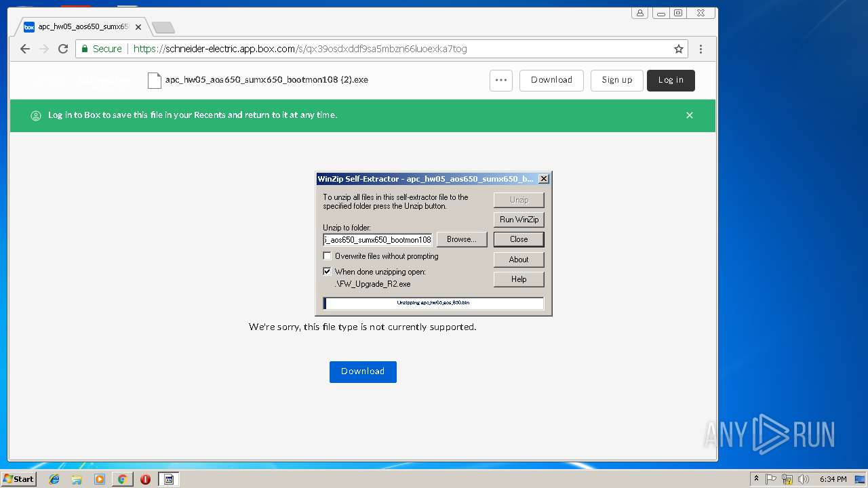Viewport: 868px width, 488px height.
Task: Open the Windows Start menu
Action: (x=18, y=479)
